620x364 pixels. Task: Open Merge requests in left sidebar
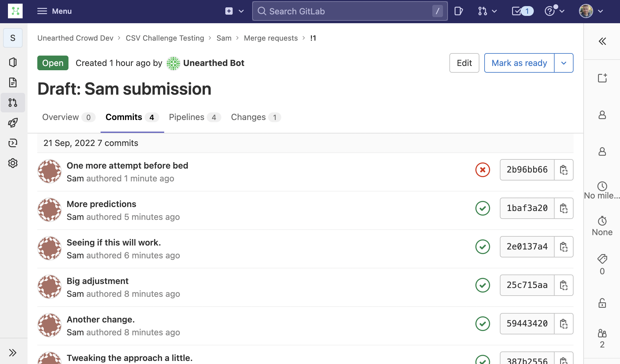(x=13, y=103)
